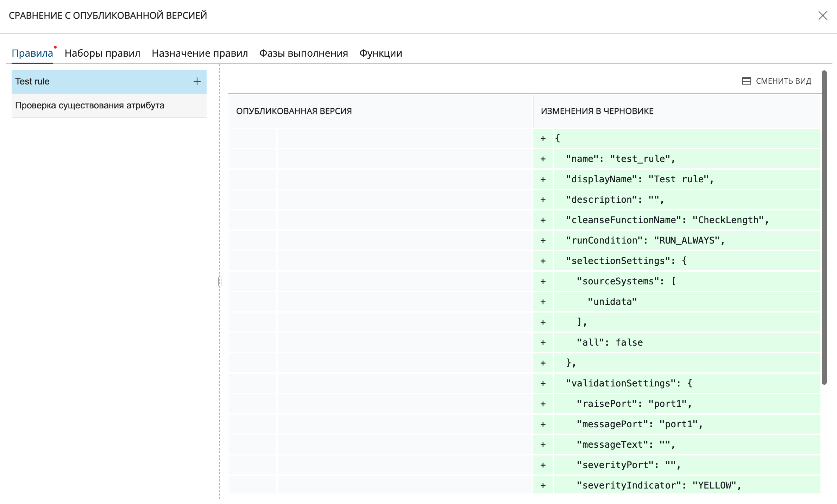Click plus marker beside "selectionSettings" line

tap(543, 261)
